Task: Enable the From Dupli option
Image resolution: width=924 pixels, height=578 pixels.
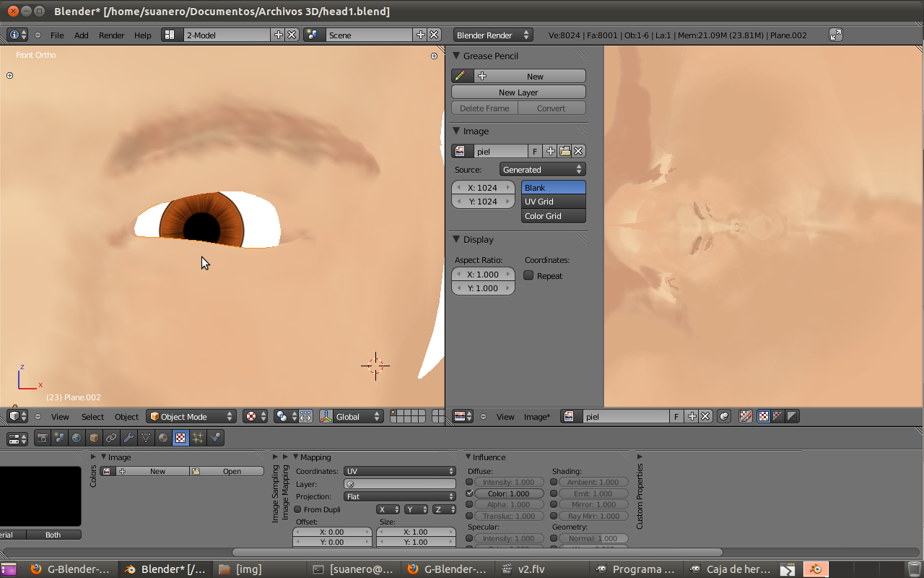Action: point(297,509)
